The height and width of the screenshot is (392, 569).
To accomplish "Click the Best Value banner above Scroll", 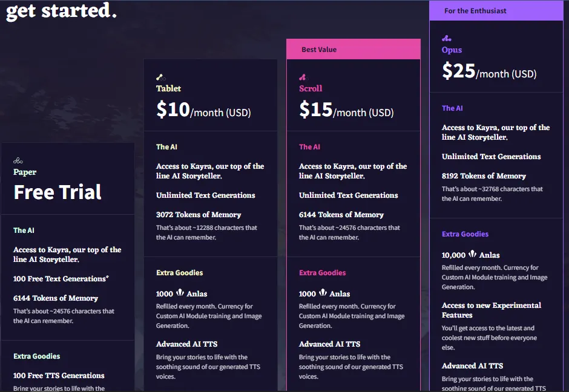I will [354, 49].
